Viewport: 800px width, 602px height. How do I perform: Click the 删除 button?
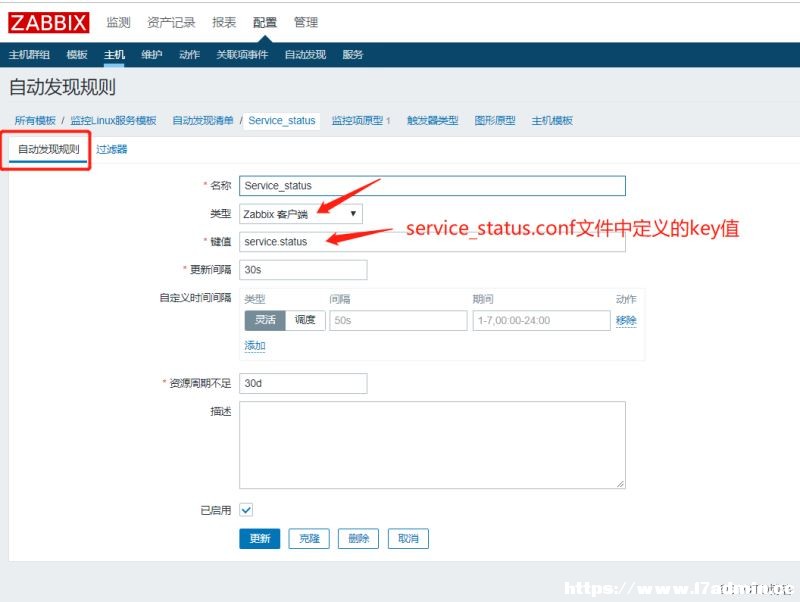coord(358,538)
